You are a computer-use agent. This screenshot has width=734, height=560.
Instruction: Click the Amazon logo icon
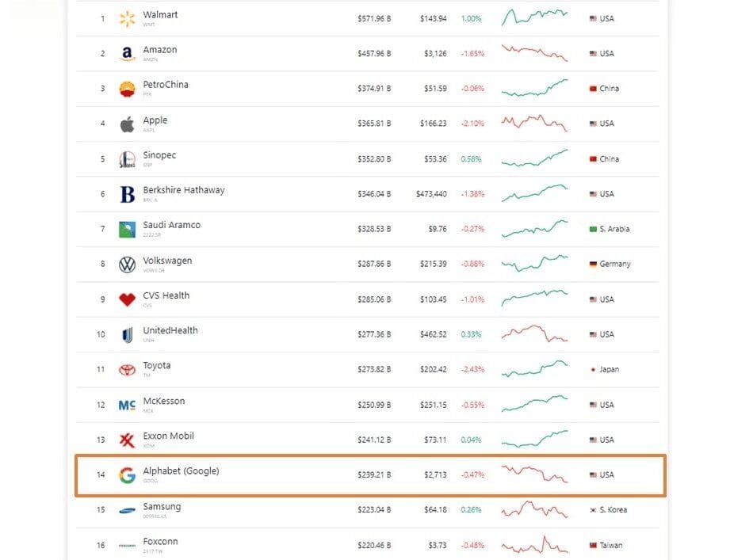(127, 53)
